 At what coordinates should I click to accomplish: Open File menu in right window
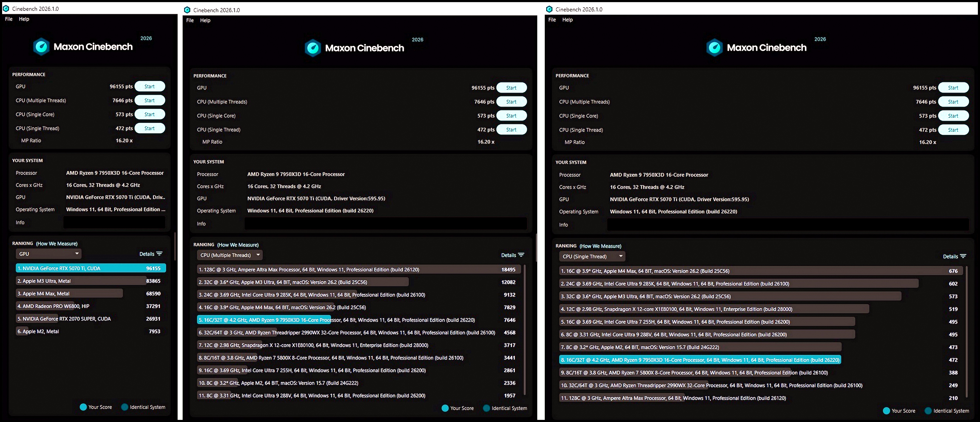pyautogui.click(x=552, y=20)
